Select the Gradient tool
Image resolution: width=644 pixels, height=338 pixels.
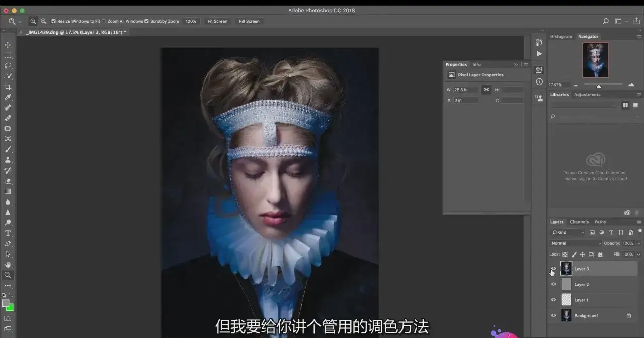click(x=8, y=191)
